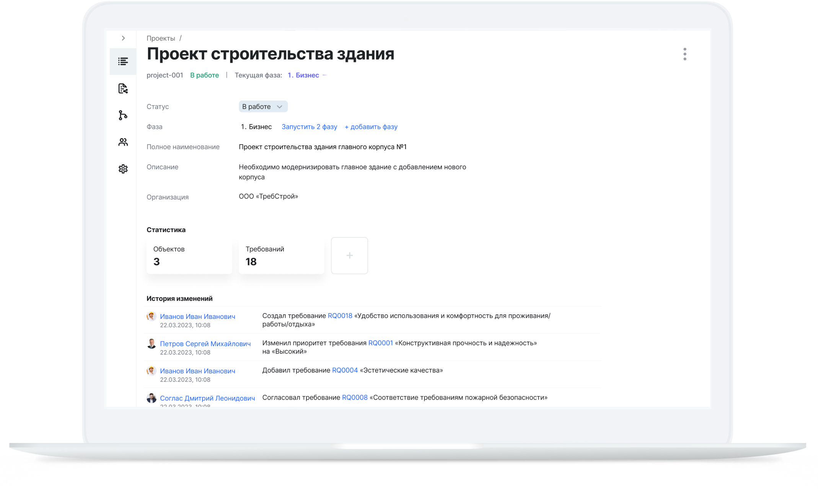
Task: Open Иванов Иван Иванович on RQ0004 entry
Action: 197,371
